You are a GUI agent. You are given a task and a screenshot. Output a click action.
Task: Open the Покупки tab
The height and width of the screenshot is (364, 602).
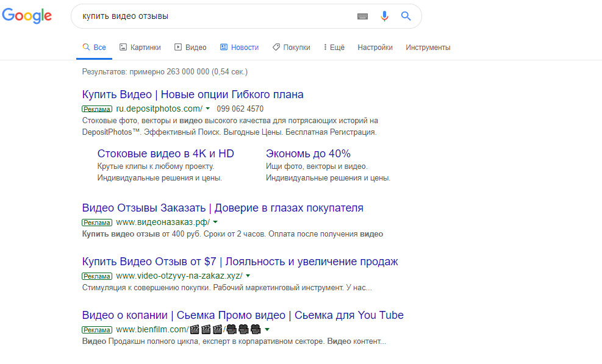tap(292, 47)
